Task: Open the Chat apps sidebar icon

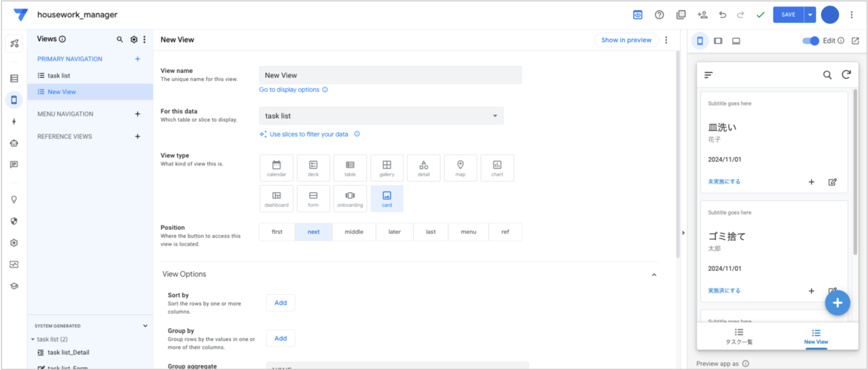Action: coord(14,165)
